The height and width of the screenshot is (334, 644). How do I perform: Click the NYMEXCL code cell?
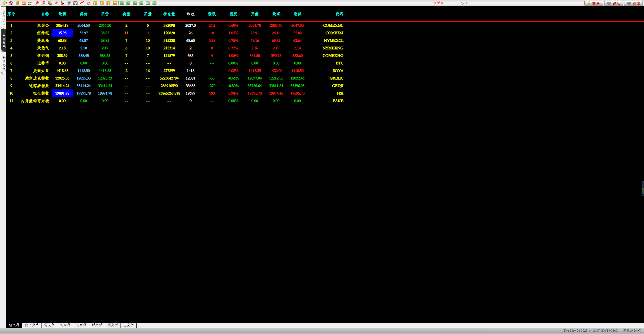tap(334, 40)
